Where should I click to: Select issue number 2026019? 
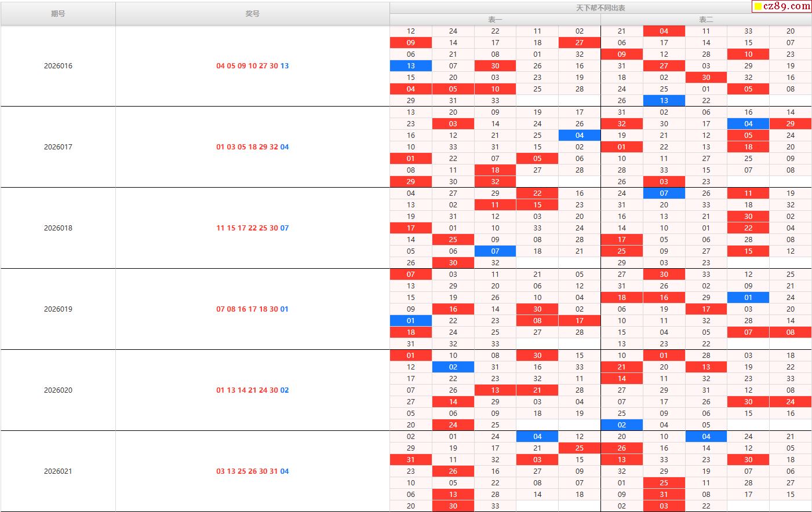(58, 309)
